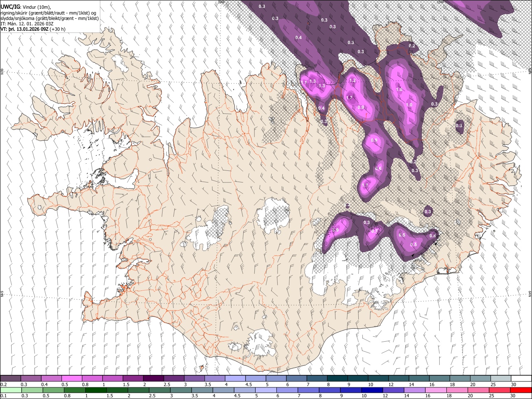Click the bright magenta 0.5–0.8 upper legend swatch
The width and height of the screenshot is (532, 399).
(x=71, y=378)
